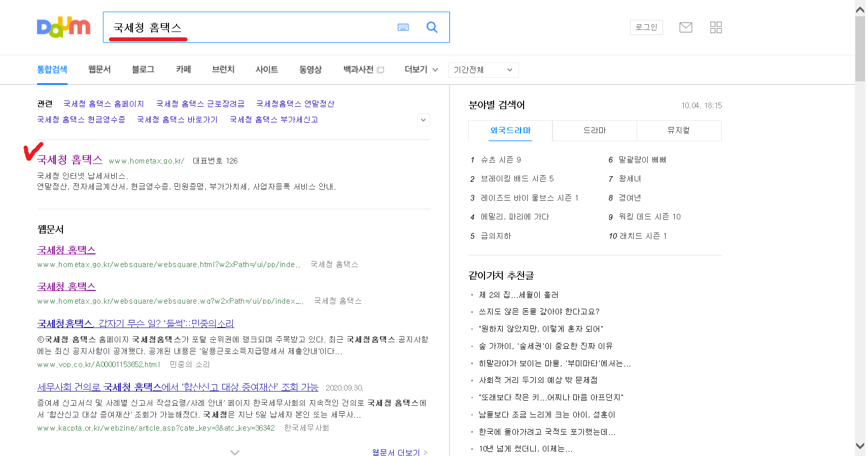868x456 pixels.
Task: Click the scrollbar up arrow
Action: [x=860, y=9]
